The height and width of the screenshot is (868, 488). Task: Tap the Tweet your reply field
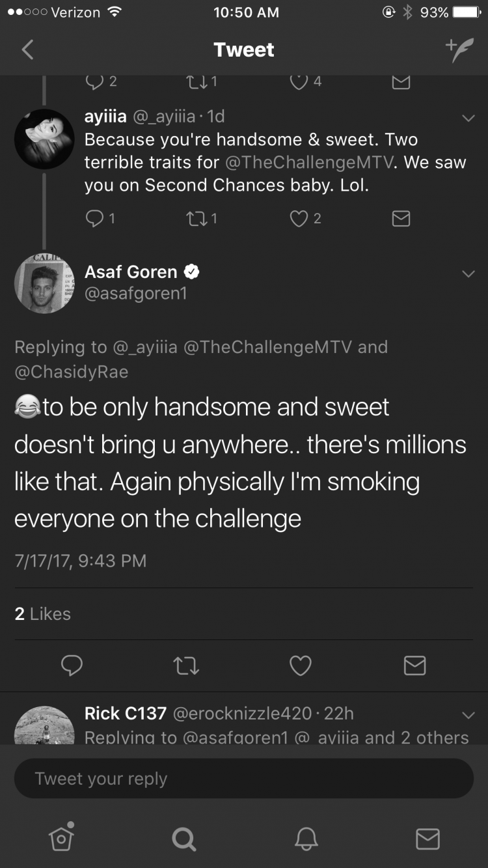[x=244, y=778]
